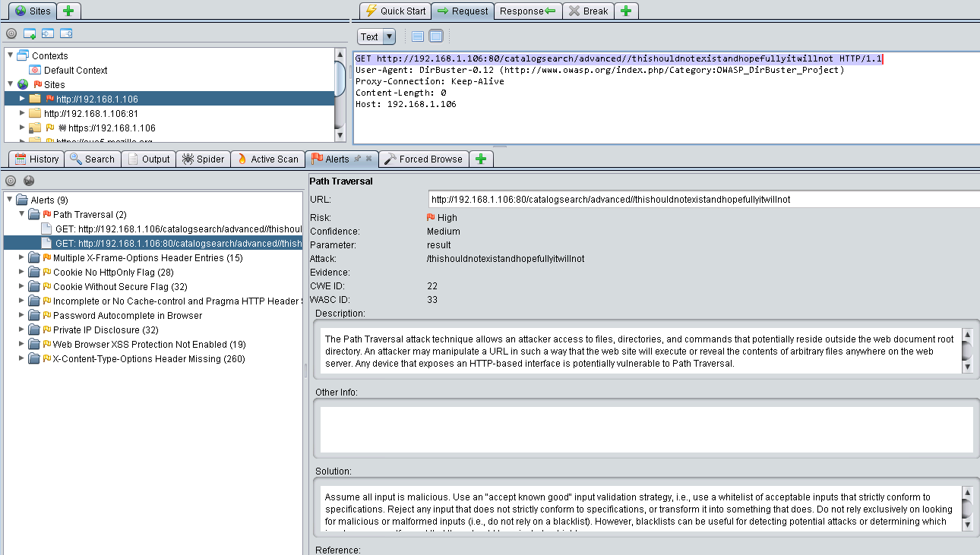This screenshot has width=980, height=555.
Task: Select Default Context in the tree
Action: click(75, 70)
